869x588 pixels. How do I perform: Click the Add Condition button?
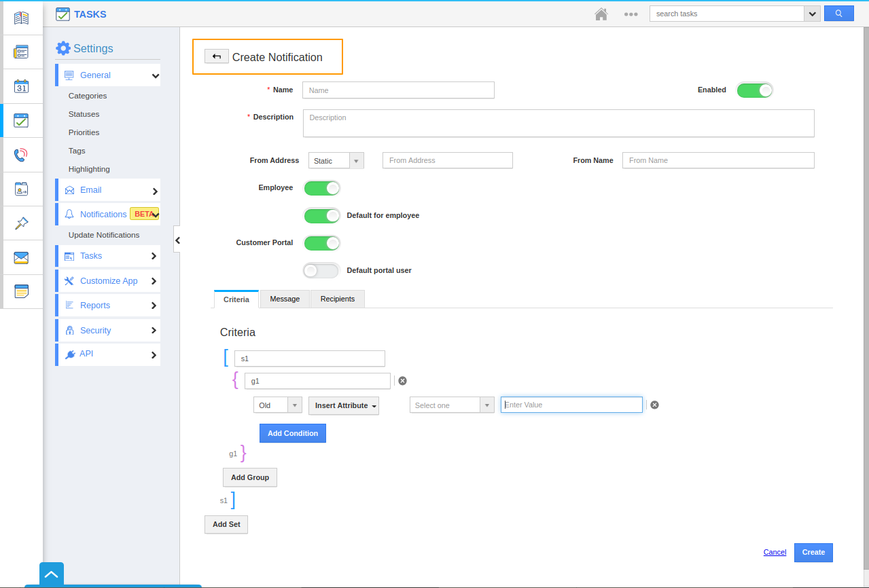click(292, 433)
